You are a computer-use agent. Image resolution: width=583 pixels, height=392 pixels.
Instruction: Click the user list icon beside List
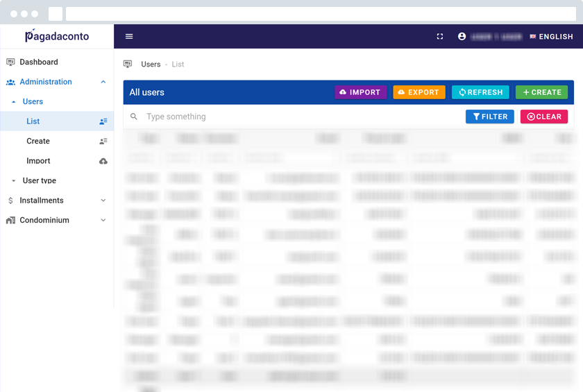pos(103,121)
